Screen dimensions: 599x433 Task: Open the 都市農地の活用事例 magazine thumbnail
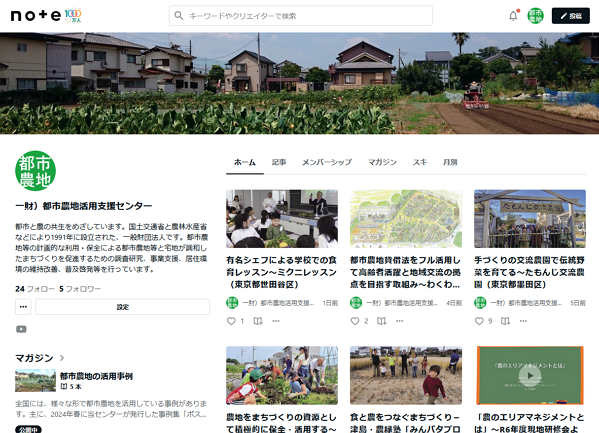click(x=36, y=380)
